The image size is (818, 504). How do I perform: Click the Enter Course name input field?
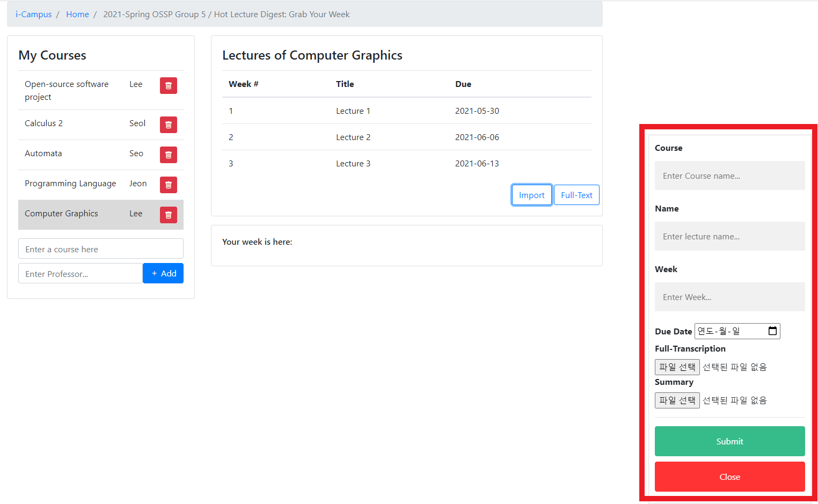(729, 176)
